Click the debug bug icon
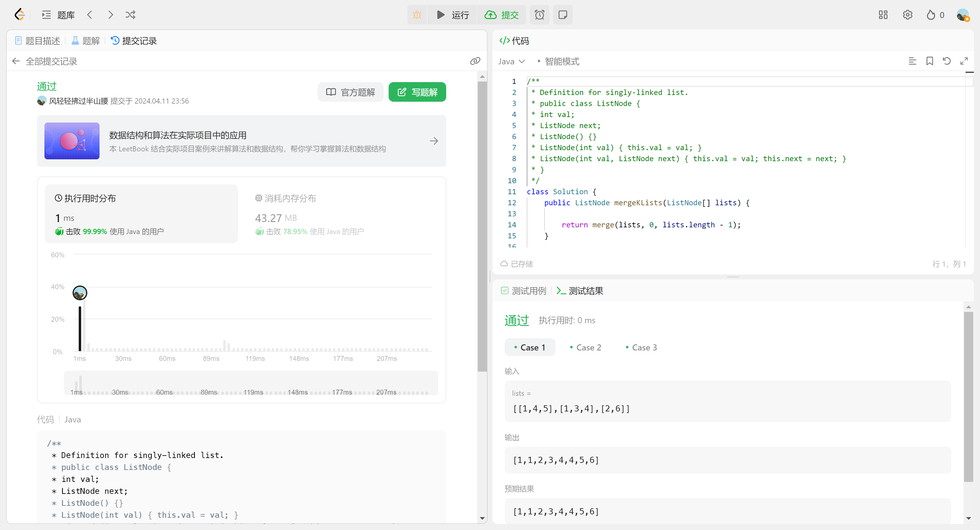Image resolution: width=980 pixels, height=530 pixels. [x=417, y=15]
